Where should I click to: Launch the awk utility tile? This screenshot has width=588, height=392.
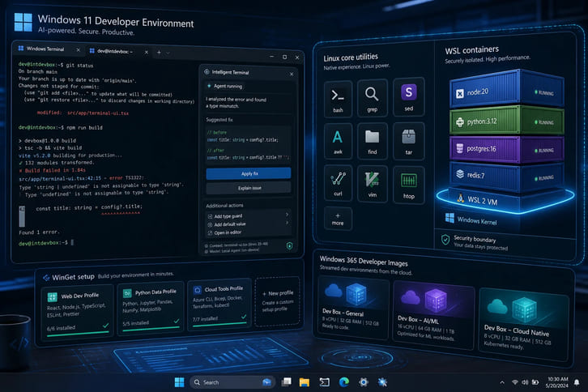[338, 141]
